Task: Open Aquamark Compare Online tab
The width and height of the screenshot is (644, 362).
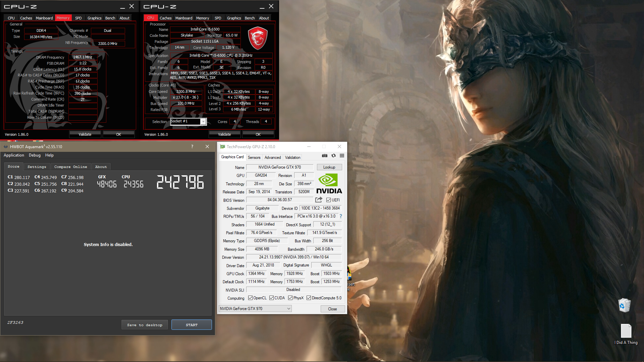Action: [x=70, y=167]
